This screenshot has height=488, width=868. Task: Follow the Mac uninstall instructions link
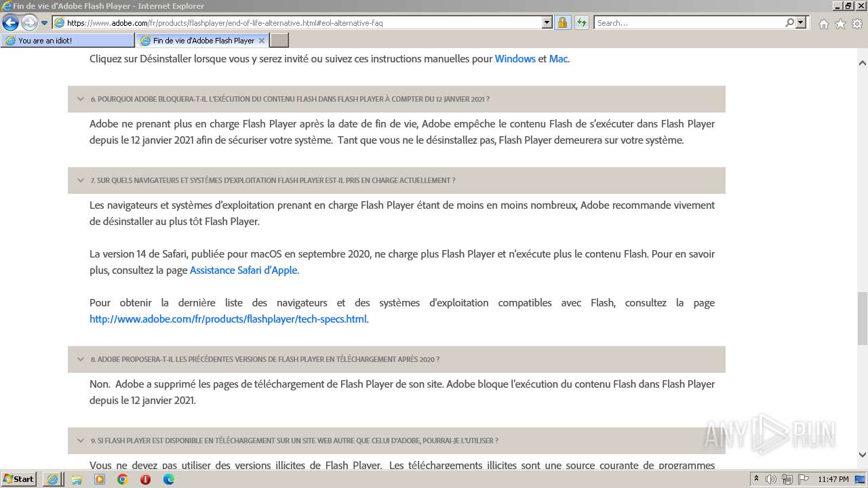[x=558, y=59]
